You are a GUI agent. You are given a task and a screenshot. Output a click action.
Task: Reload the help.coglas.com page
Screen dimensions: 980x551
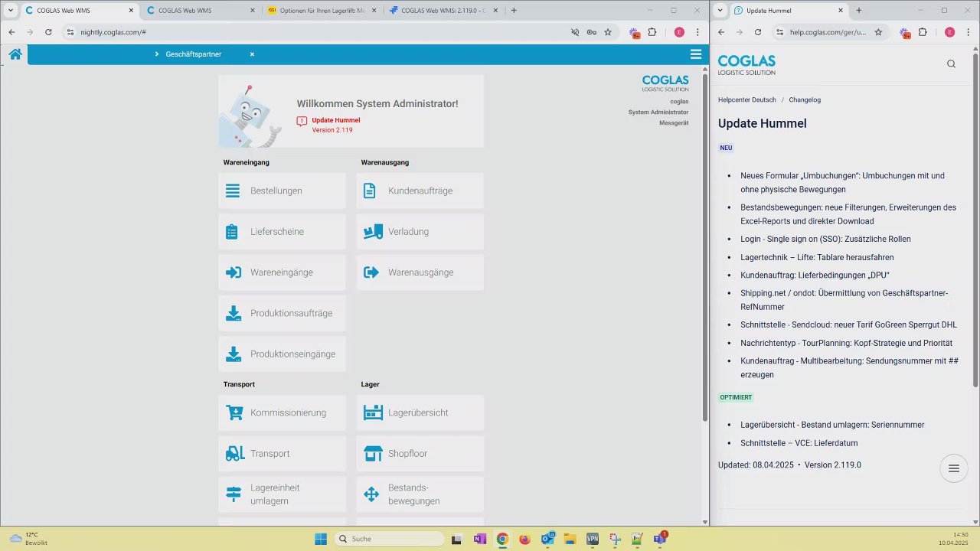(x=758, y=32)
